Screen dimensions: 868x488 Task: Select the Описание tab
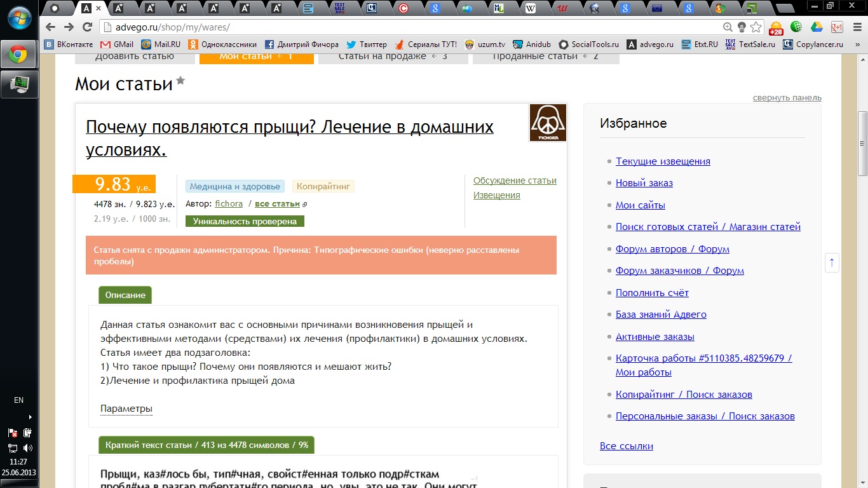(125, 295)
